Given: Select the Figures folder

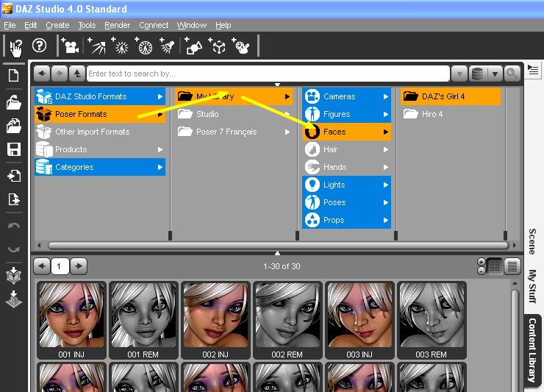Looking at the screenshot, I should coord(346,114).
